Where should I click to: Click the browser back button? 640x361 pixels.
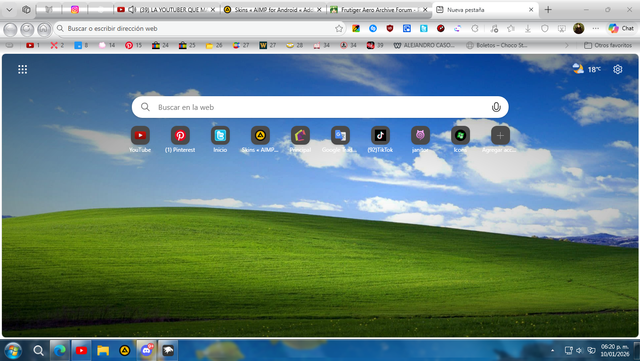pos(10,29)
